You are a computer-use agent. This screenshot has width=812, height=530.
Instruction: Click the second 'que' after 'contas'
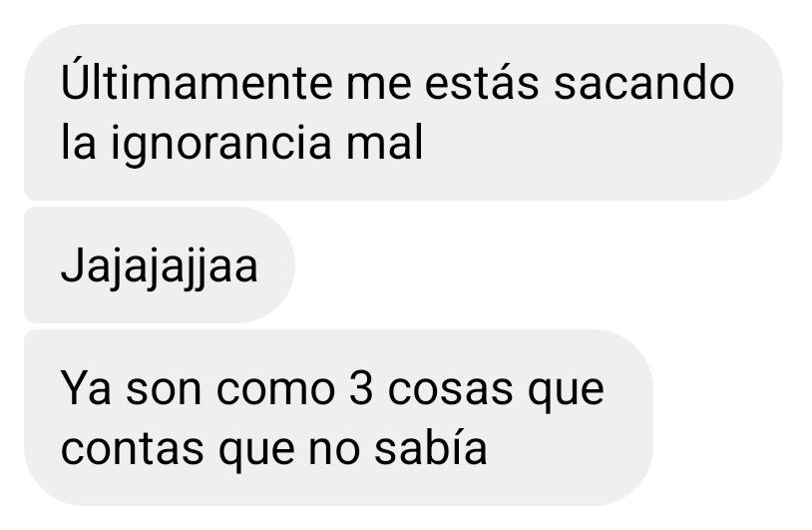(256, 454)
